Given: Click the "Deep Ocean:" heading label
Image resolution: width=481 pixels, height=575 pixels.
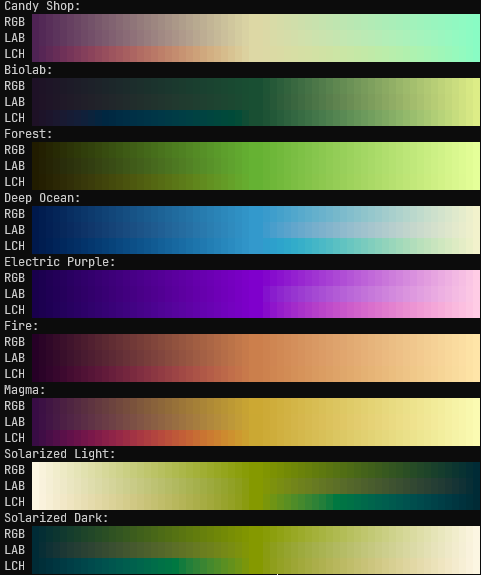Looking at the screenshot, I should 42,198.
